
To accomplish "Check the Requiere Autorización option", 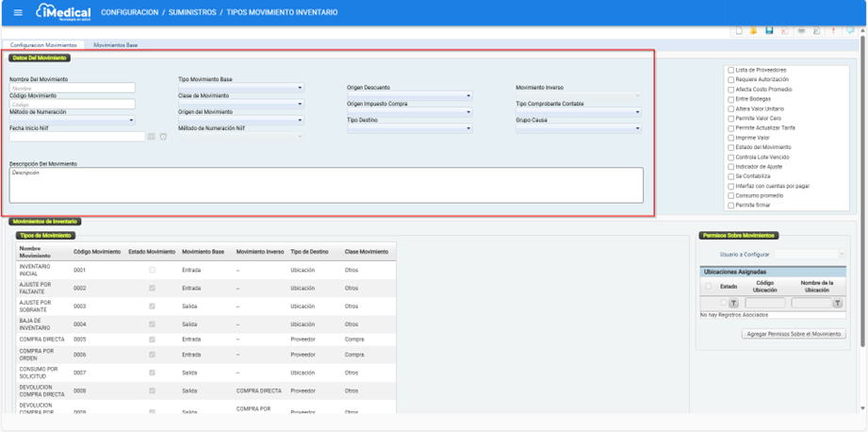I will tap(730, 80).
